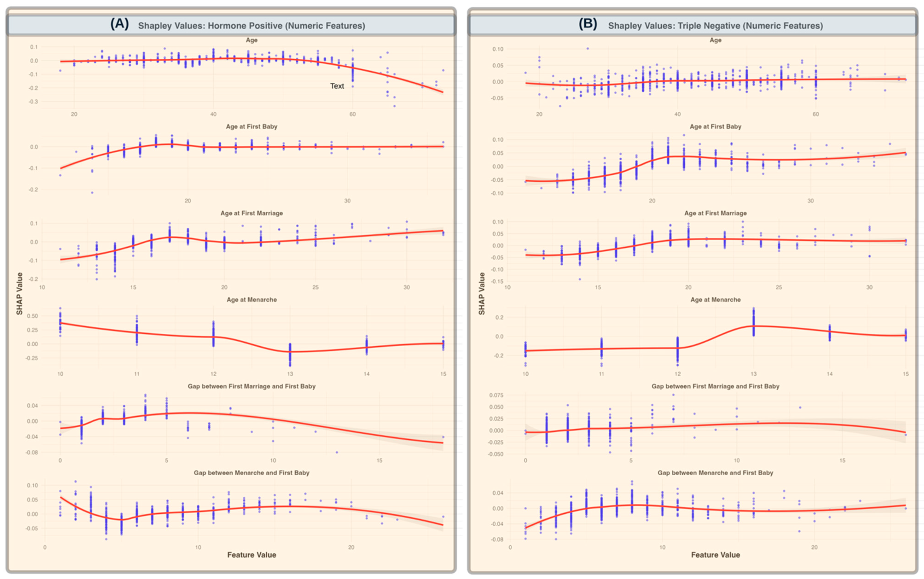This screenshot has width=924, height=579.
Task: Click the 'Feature Value' x-axis label in panel A
Action: (x=251, y=555)
